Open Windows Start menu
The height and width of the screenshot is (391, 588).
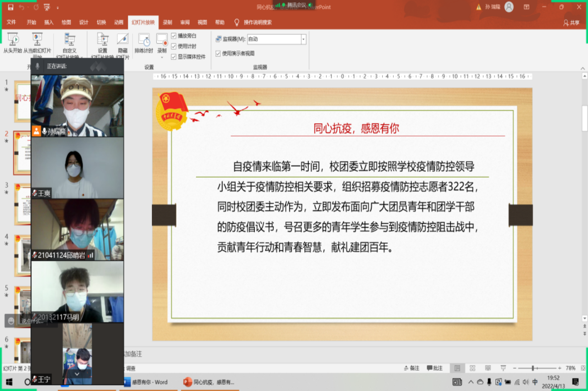click(x=8, y=382)
